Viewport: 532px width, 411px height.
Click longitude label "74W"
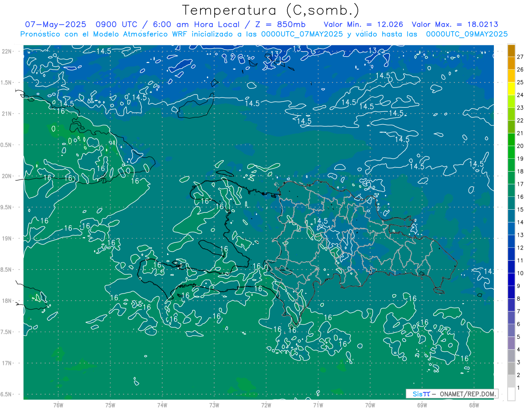[162, 405]
